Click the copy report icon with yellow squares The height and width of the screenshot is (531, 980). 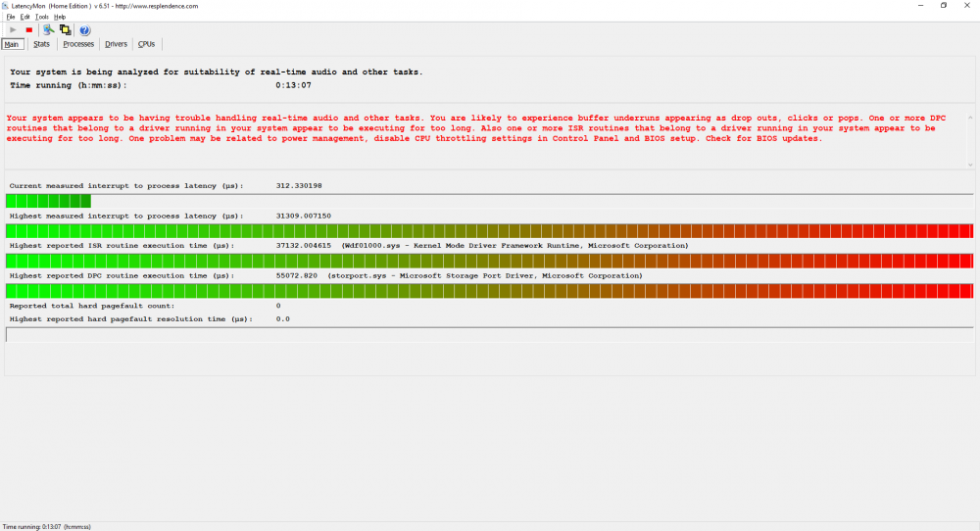[65, 29]
